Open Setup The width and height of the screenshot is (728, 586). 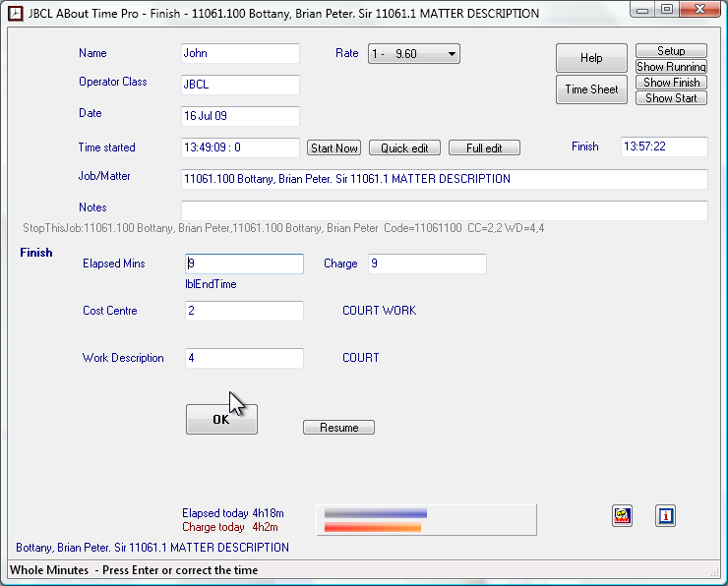(x=671, y=51)
